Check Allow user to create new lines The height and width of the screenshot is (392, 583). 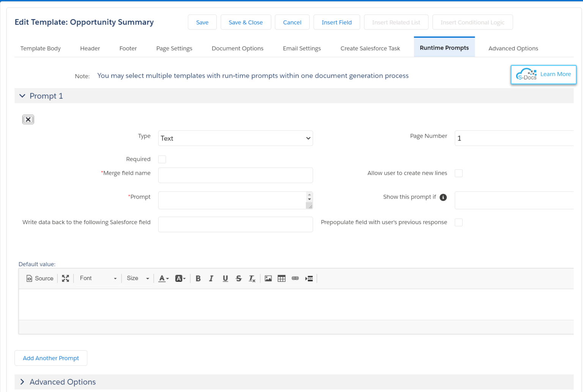[x=459, y=173]
